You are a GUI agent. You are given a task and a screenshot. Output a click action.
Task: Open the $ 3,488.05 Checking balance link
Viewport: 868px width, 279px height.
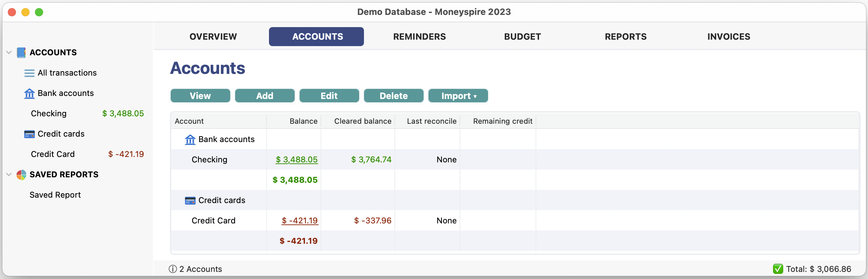(x=297, y=160)
